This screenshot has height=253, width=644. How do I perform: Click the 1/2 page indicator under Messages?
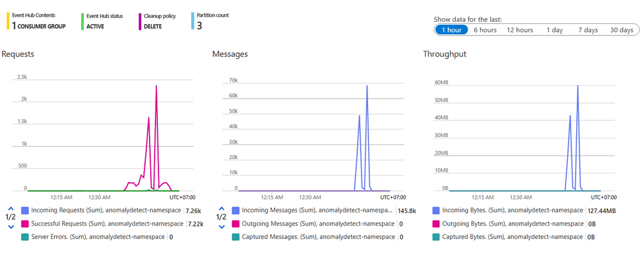pyautogui.click(x=221, y=217)
